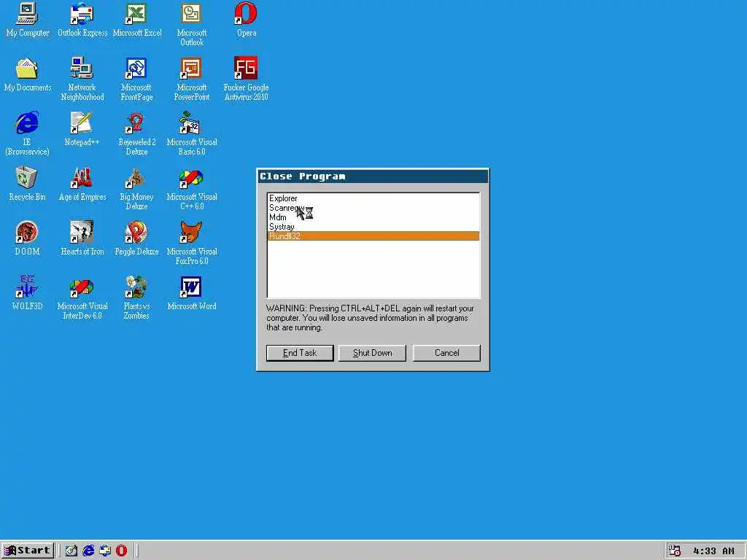Launch Internet Explorer from quick launch

point(88,551)
